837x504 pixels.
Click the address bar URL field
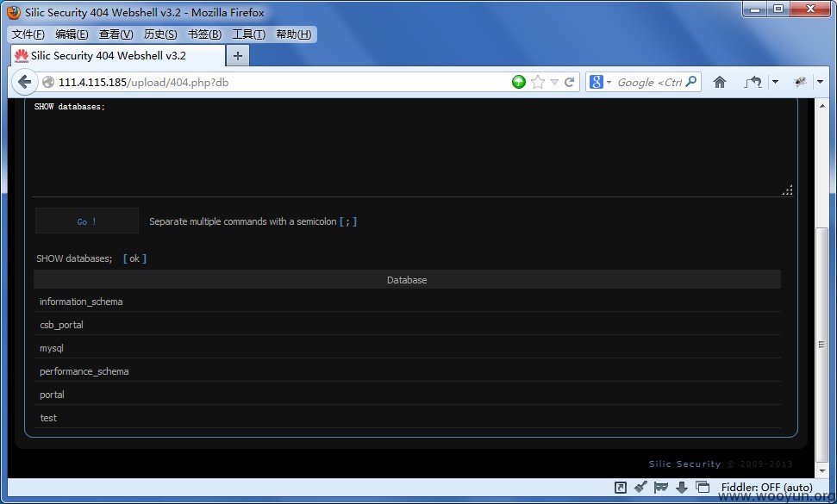(278, 82)
